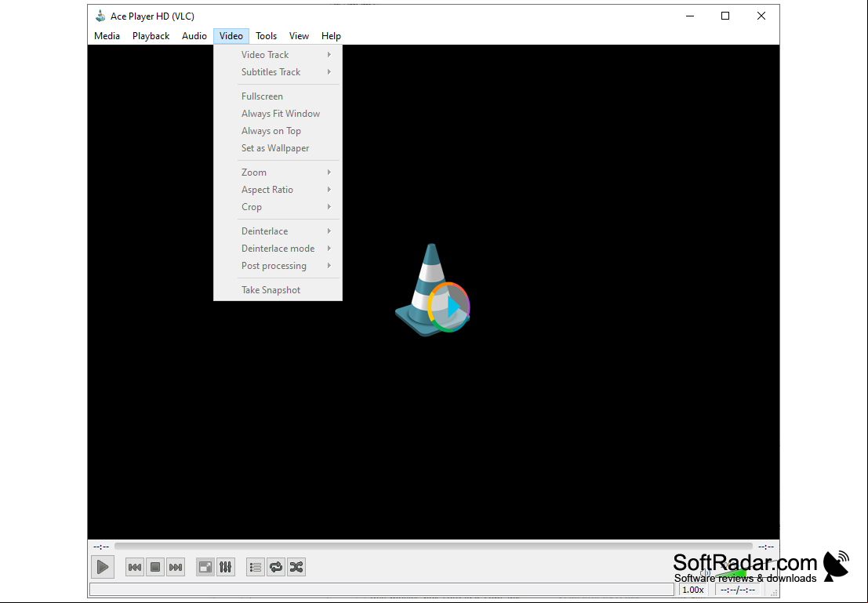The image size is (868, 603).
Task: Expand the Post processing submenu
Action: pyautogui.click(x=278, y=265)
